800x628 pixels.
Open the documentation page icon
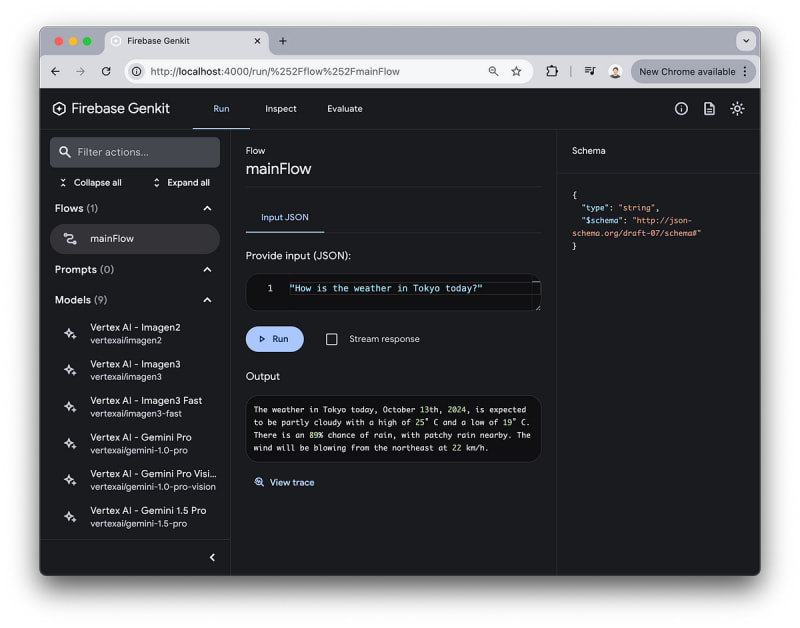tap(709, 109)
